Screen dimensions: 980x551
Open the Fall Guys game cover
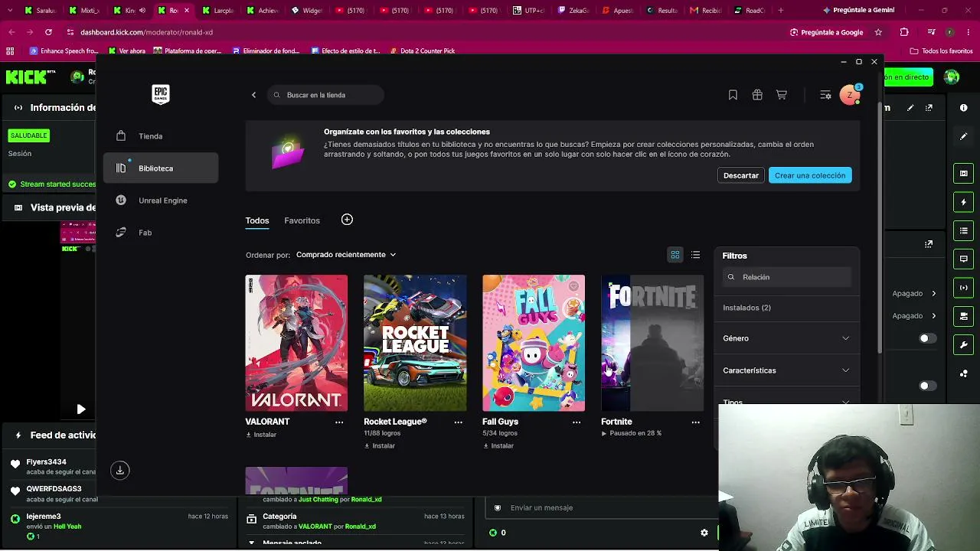click(534, 343)
